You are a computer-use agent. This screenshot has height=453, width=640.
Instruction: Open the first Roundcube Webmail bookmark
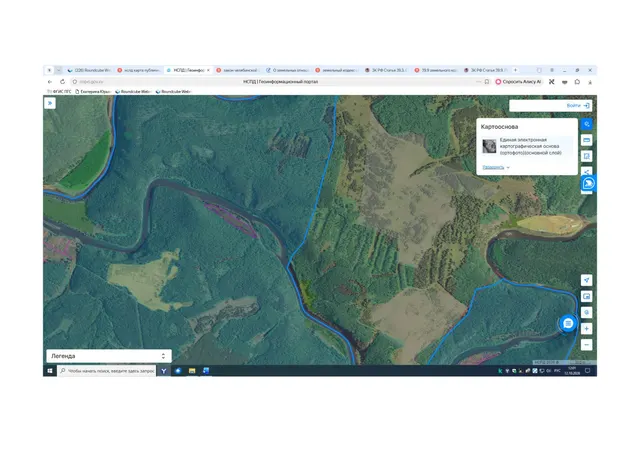(133, 91)
